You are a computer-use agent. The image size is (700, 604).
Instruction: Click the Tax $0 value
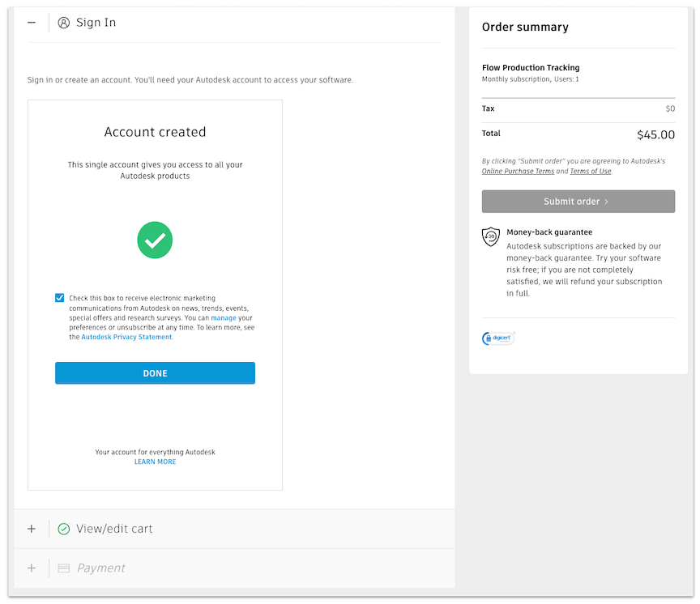[670, 108]
